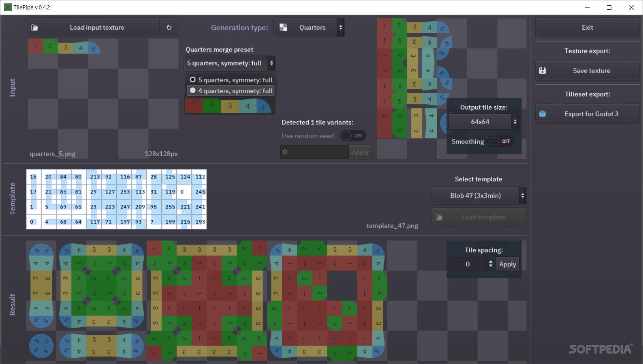Click Export for Godot 3 button
The image size is (643, 364).
[587, 114]
